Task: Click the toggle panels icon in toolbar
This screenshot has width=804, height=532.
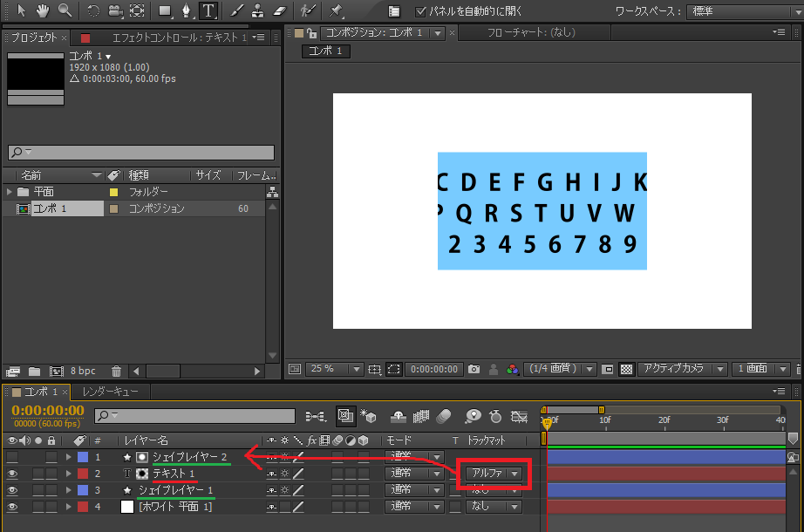Action: [394, 10]
